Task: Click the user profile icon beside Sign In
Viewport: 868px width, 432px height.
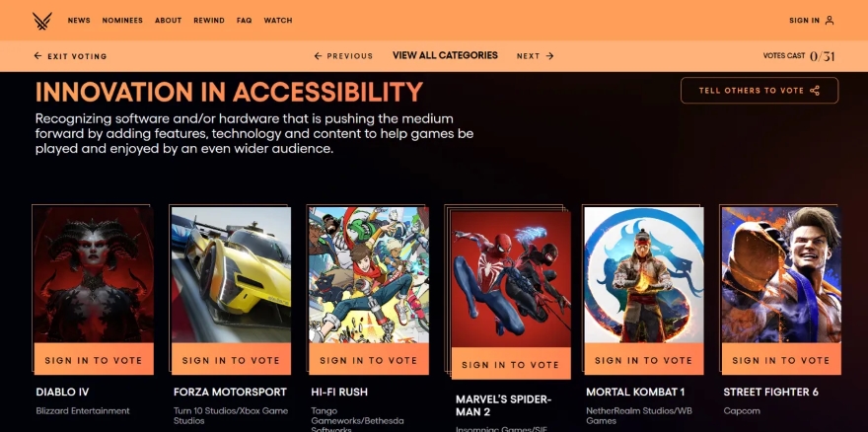Action: tap(830, 21)
